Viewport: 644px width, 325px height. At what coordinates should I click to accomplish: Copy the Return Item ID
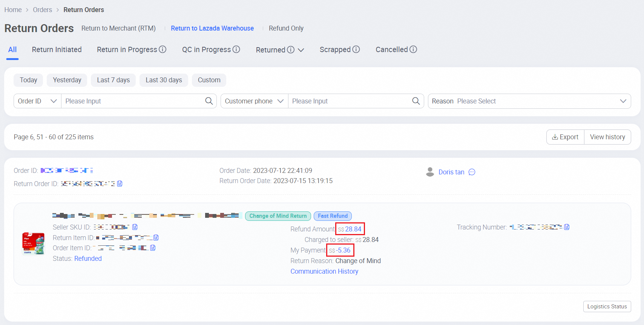point(156,237)
